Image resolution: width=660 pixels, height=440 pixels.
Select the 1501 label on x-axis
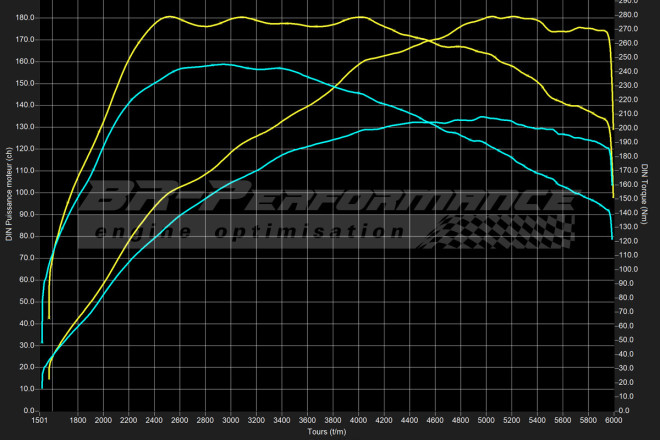pos(42,421)
